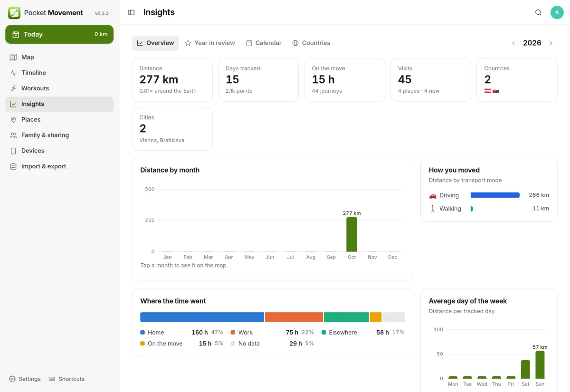Open the Devices page
This screenshot has height=392, width=570.
coord(59,151)
